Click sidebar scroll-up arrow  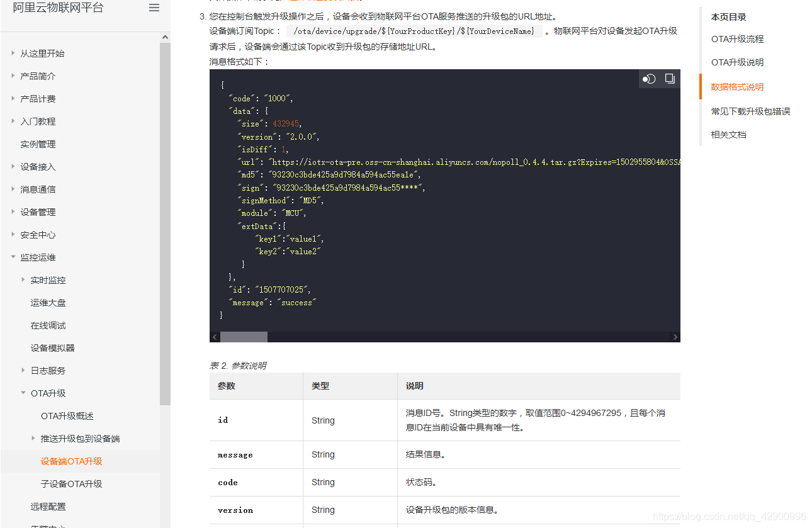point(165,38)
